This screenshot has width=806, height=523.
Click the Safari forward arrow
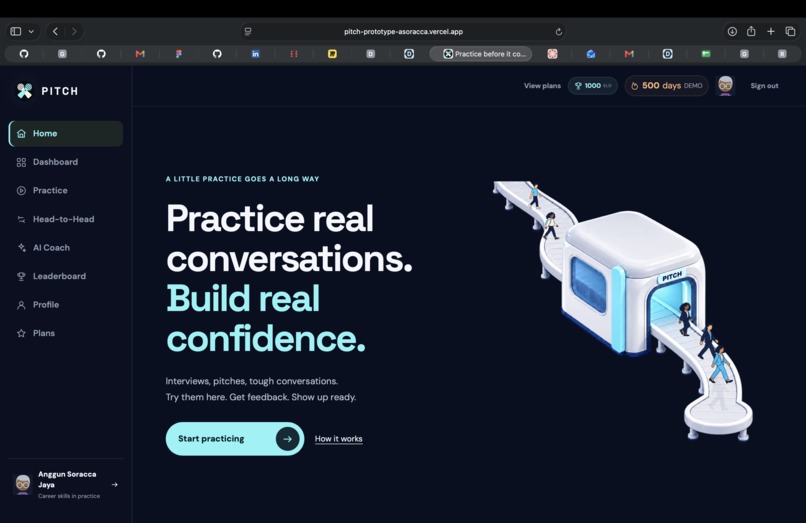tap(74, 31)
